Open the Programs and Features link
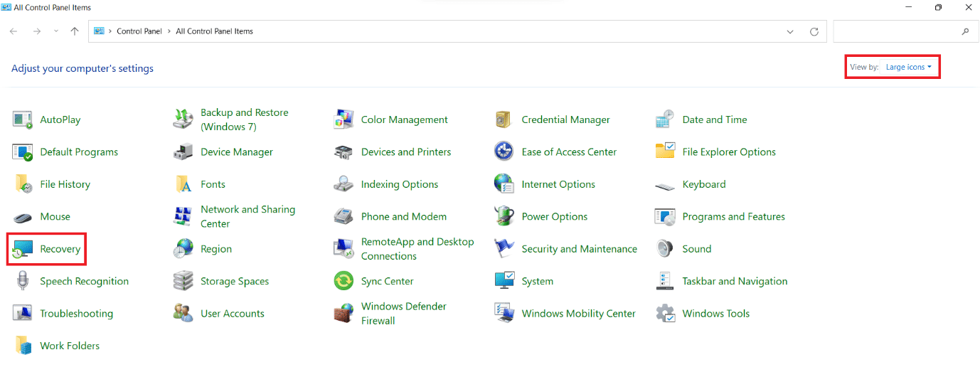 pos(733,217)
